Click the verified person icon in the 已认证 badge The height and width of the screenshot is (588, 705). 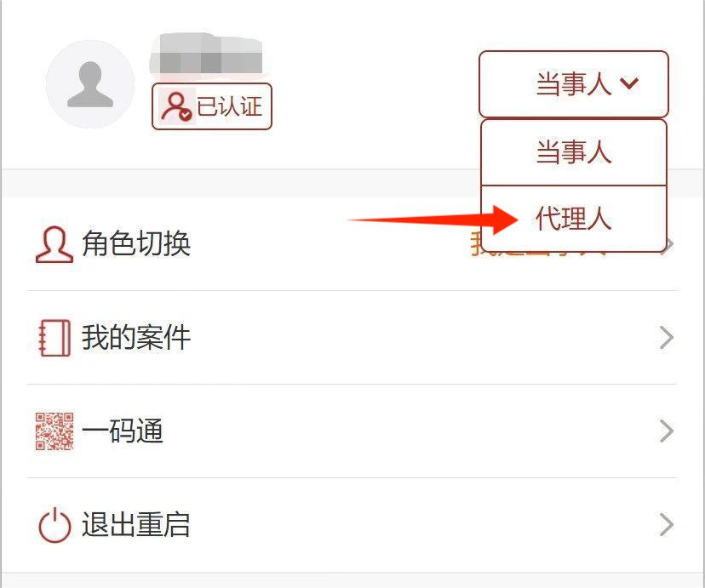pos(176,107)
